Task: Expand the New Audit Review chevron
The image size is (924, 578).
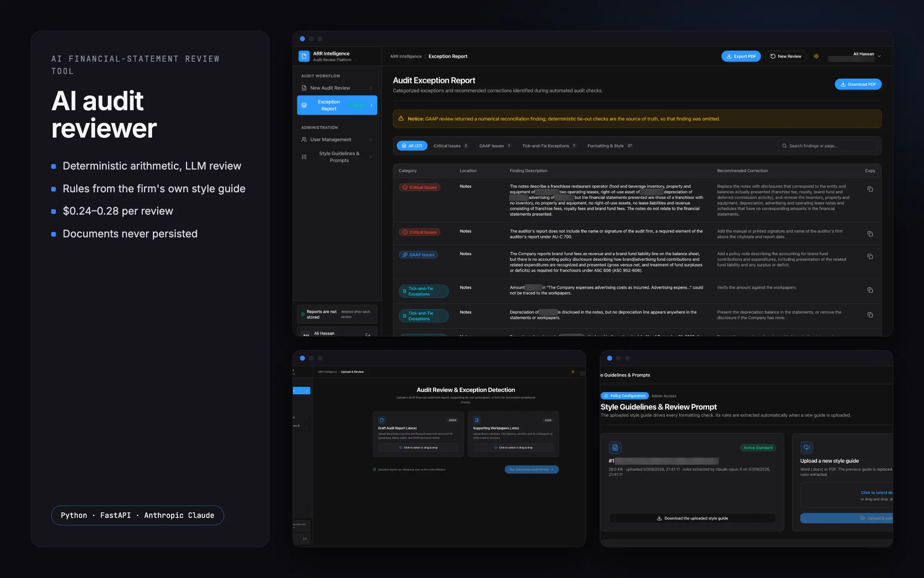Action: [371, 88]
